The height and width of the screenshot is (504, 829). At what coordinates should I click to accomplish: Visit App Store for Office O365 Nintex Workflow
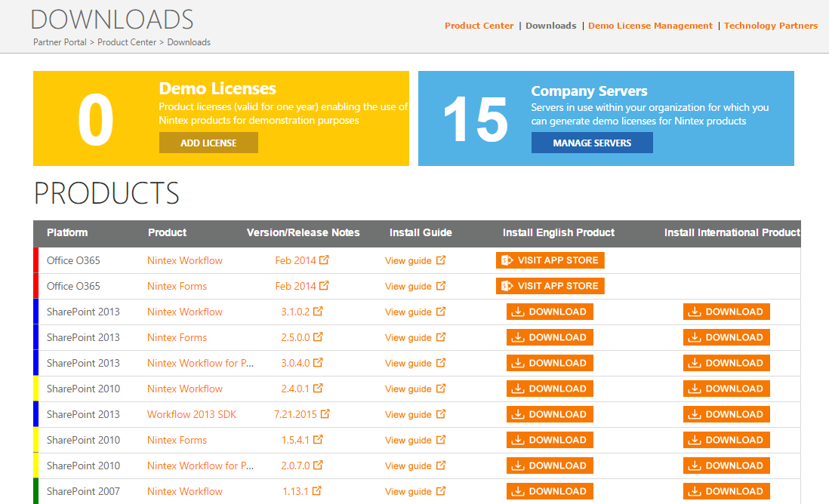[550, 260]
